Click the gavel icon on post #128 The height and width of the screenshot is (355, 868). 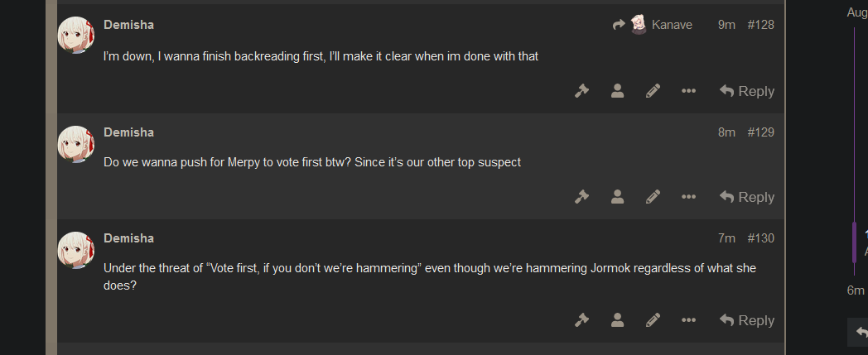[x=581, y=91]
